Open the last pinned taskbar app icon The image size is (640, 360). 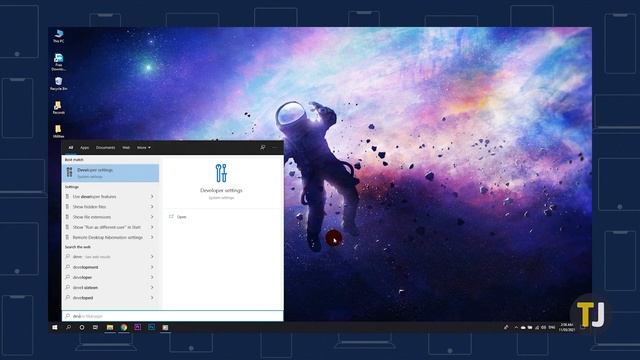tap(165, 327)
